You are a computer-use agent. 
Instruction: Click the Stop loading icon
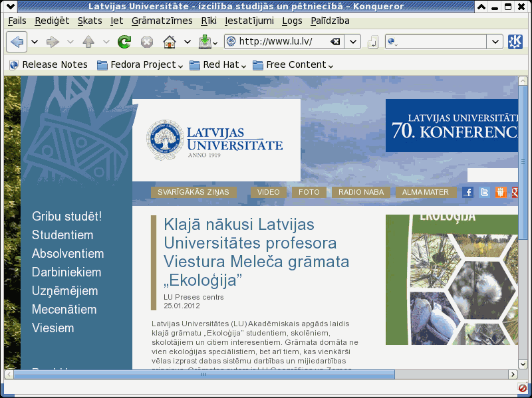click(147, 42)
